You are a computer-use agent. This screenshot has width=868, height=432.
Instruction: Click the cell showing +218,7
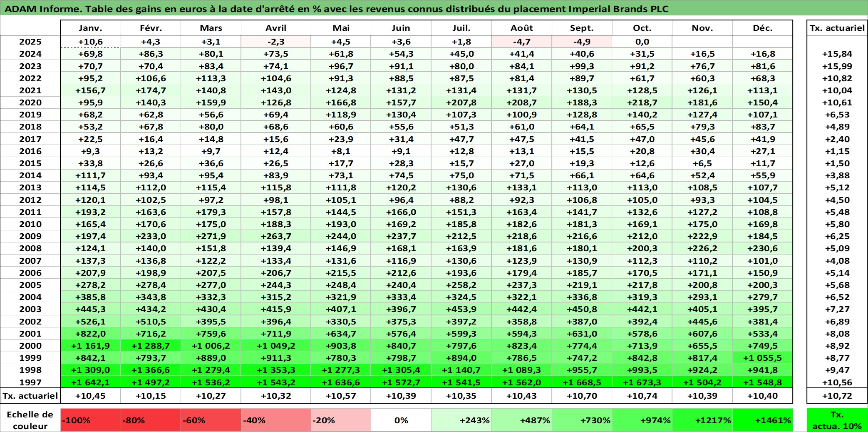pos(642,102)
